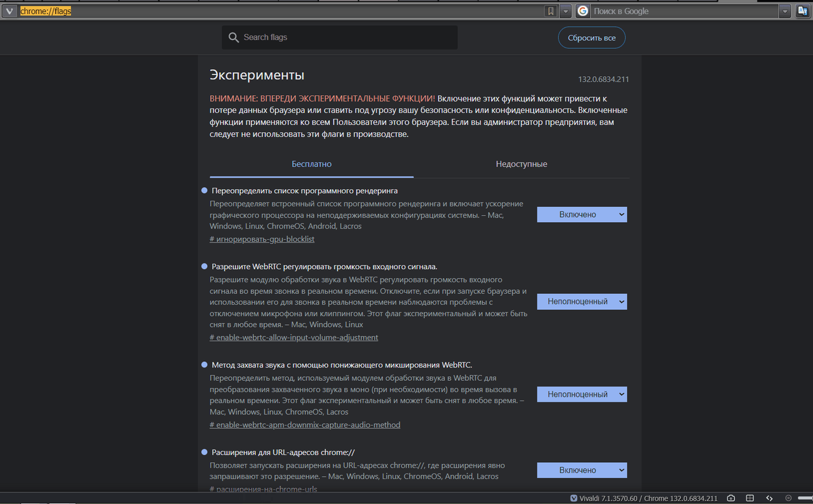Open the search field dropdown arrow
813x504 pixels.
(x=785, y=11)
